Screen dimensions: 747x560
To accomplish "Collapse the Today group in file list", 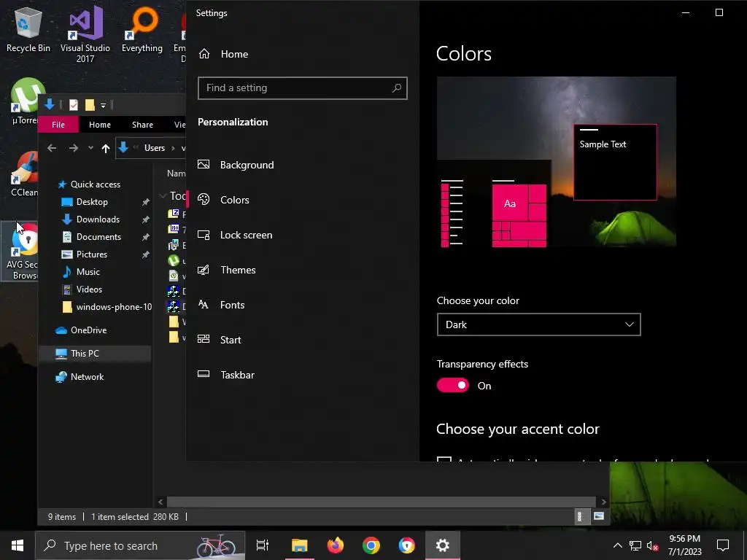I will tap(163, 195).
